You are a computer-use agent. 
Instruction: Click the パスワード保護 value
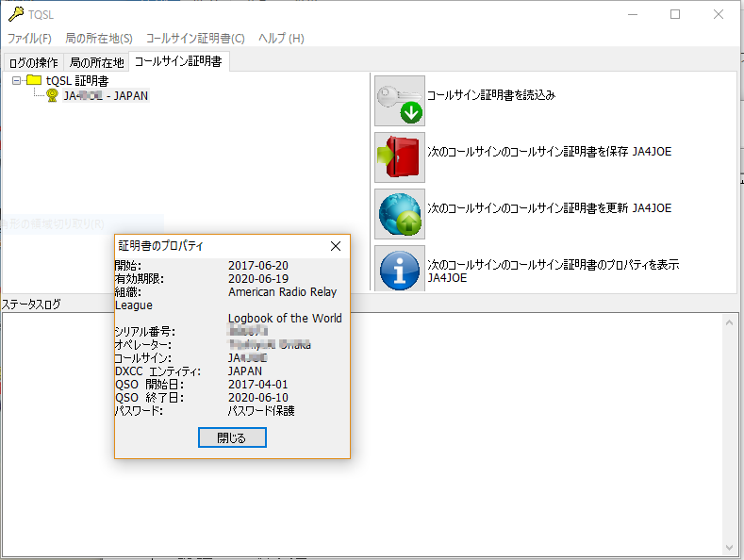pyautogui.click(x=261, y=411)
